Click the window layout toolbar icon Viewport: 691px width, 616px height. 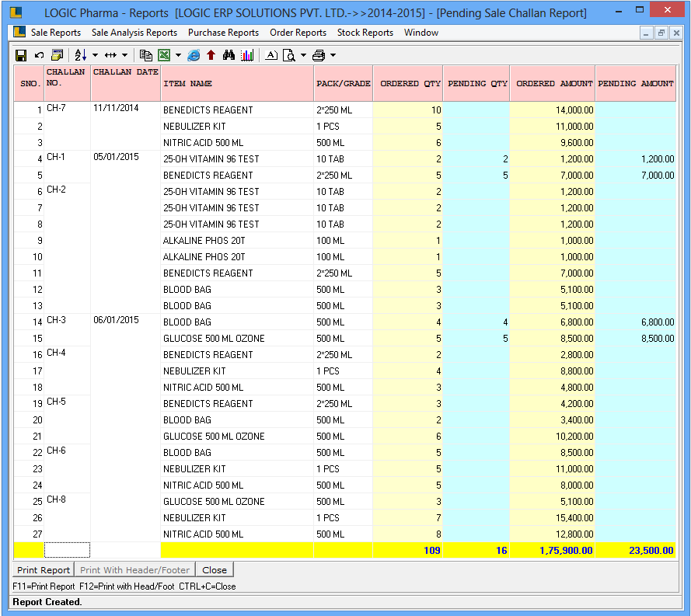[x=58, y=55]
